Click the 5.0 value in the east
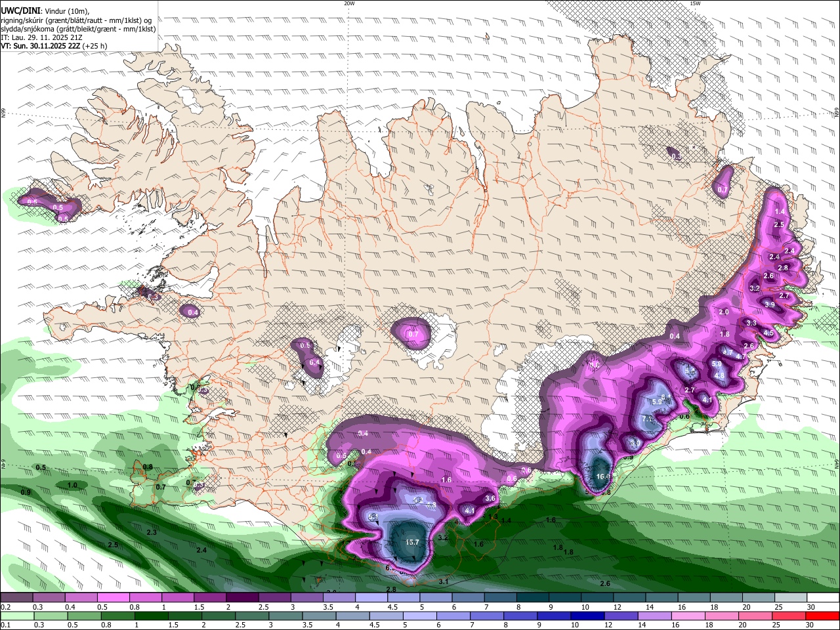 point(717,364)
